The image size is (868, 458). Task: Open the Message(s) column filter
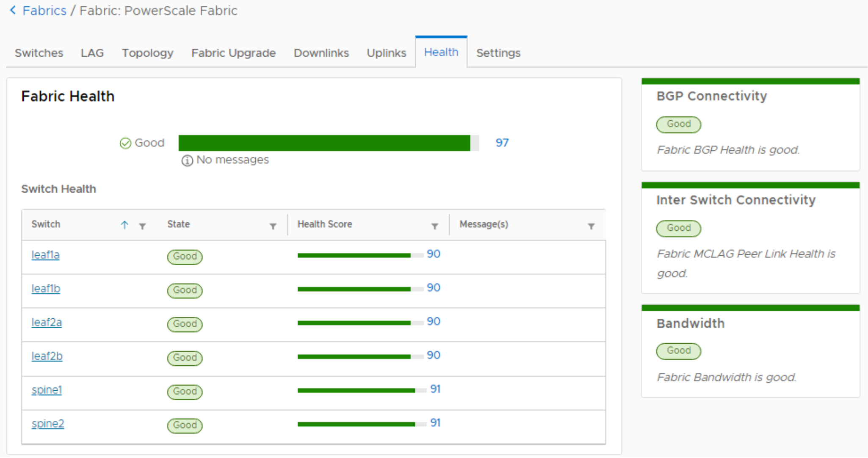[x=592, y=226]
